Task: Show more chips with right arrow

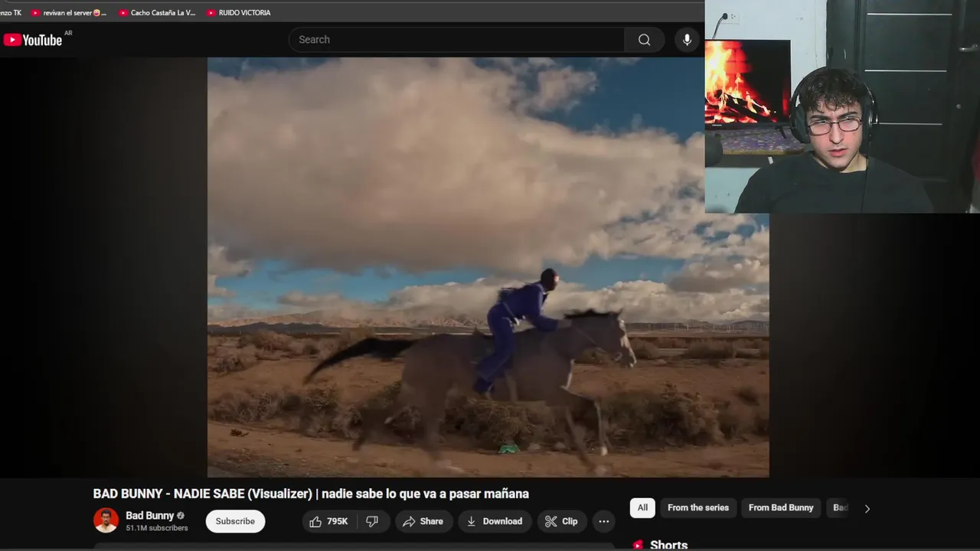Action: coord(867,508)
